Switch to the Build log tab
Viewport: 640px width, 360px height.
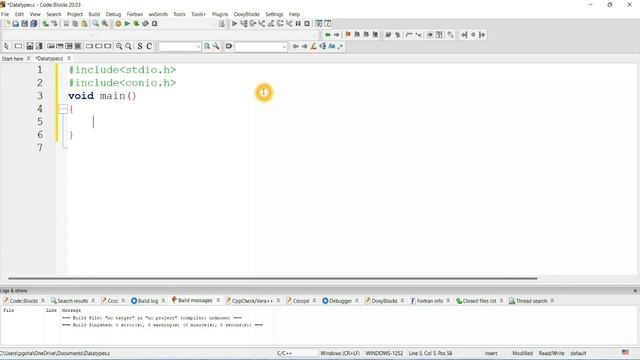coord(148,301)
